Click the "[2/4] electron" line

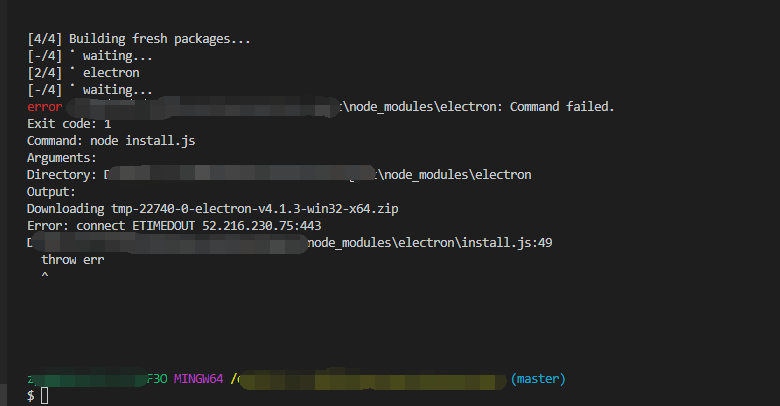[x=83, y=73]
